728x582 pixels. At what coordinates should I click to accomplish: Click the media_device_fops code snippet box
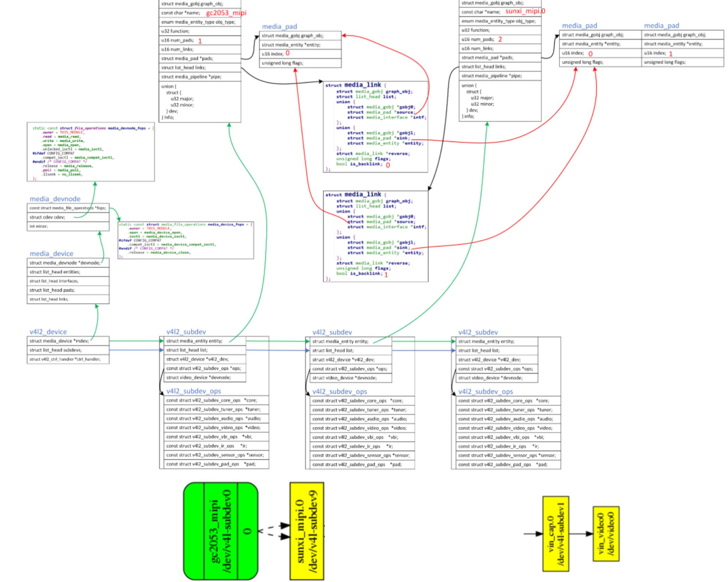(185, 240)
